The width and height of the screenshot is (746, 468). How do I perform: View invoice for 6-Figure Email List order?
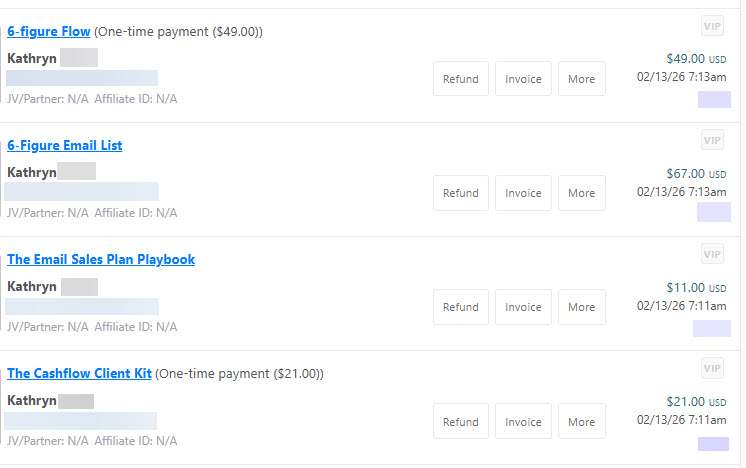523,193
